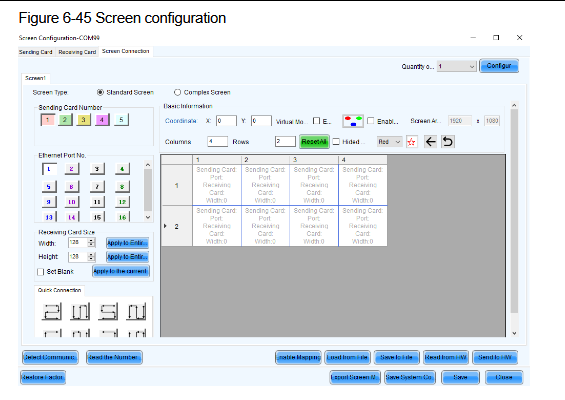565x400 pixels.
Task: Select Ethernet port number 5
Action: [x=49, y=186]
